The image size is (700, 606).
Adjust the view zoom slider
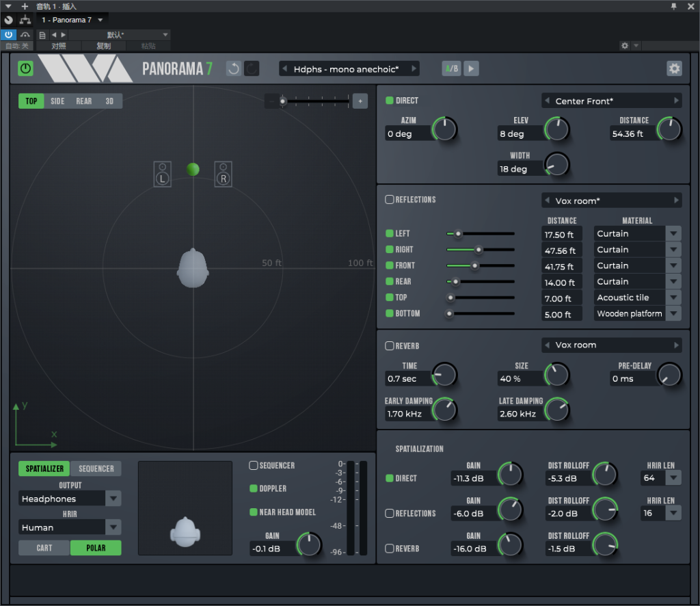[316, 101]
